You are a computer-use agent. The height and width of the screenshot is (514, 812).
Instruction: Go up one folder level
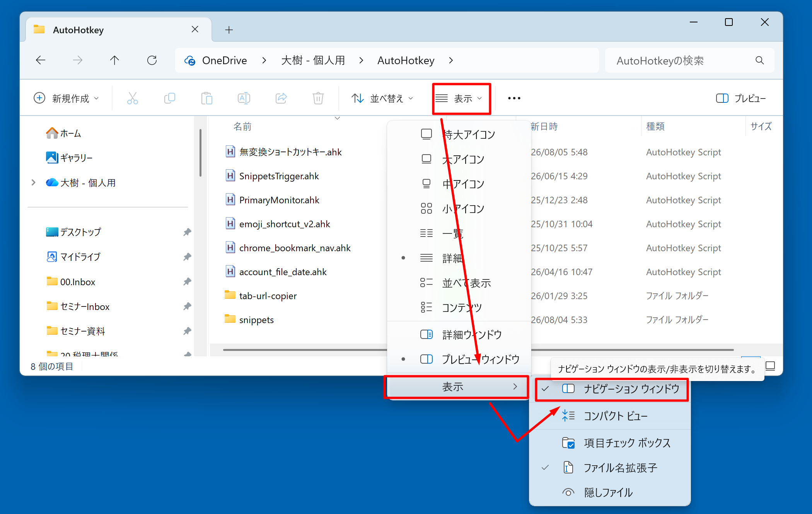[x=114, y=60]
